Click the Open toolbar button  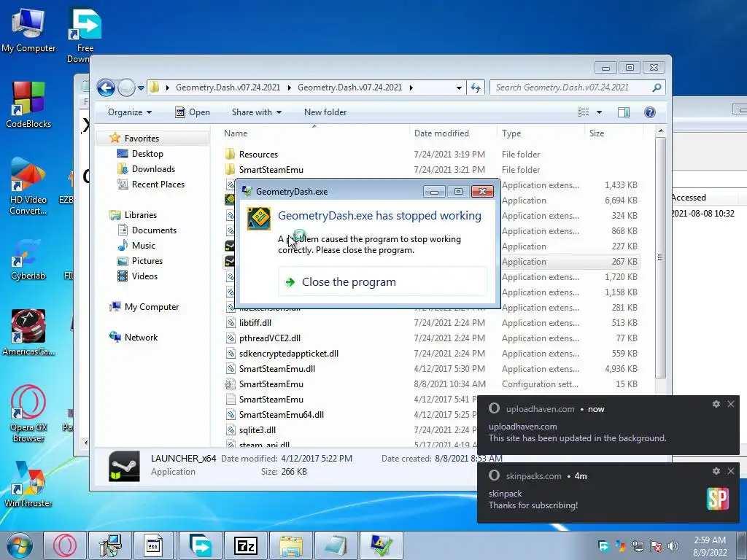193,112
